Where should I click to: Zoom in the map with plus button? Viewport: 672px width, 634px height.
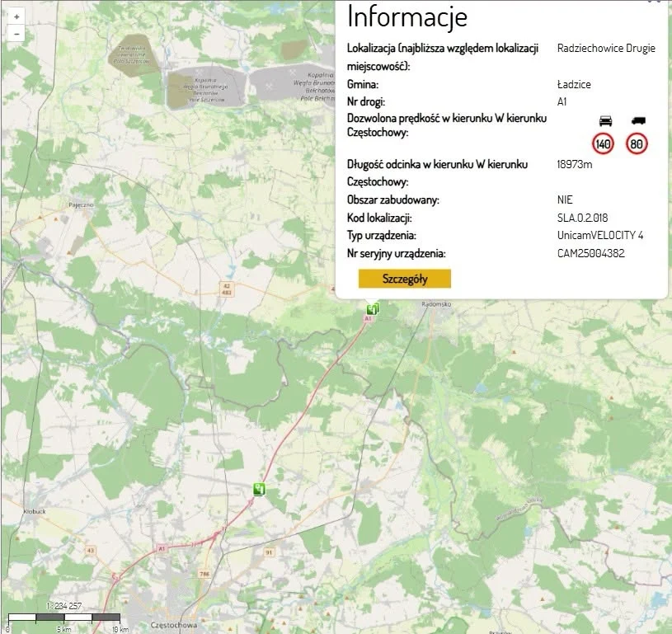point(16,16)
